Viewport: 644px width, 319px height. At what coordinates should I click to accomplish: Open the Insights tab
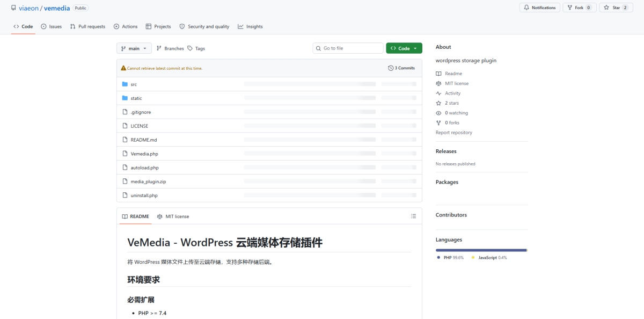[x=250, y=26]
